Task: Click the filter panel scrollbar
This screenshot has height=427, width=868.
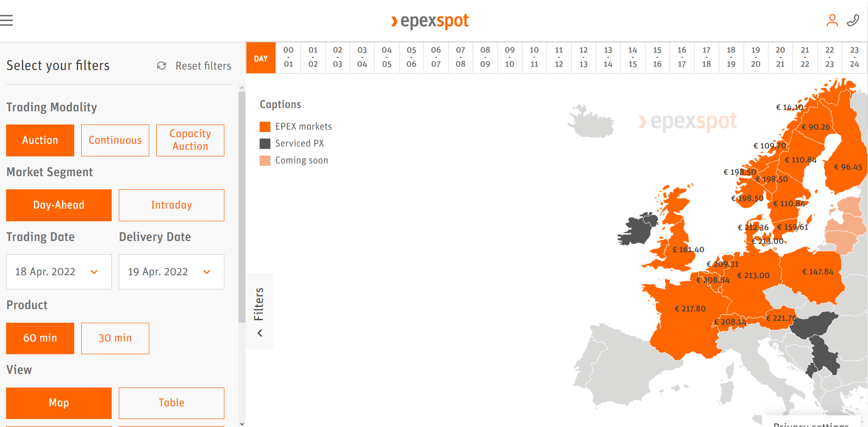Action: [x=242, y=207]
